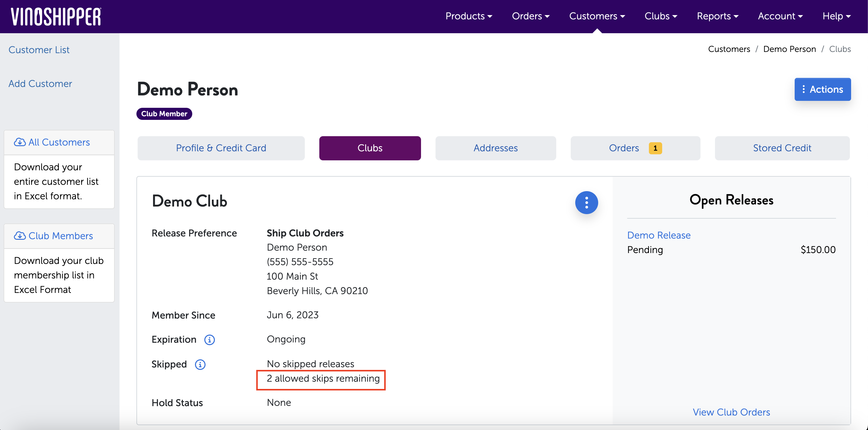
Task: Click the Skipped info icon
Action: [x=200, y=364]
